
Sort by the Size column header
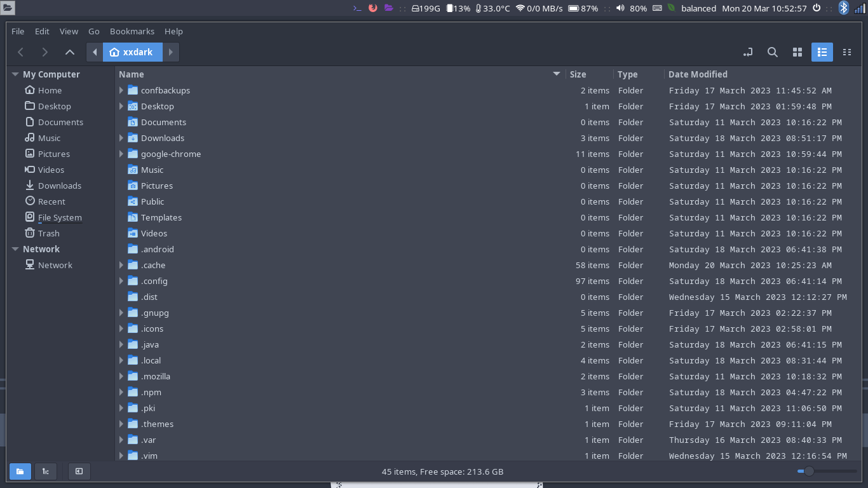click(x=590, y=74)
